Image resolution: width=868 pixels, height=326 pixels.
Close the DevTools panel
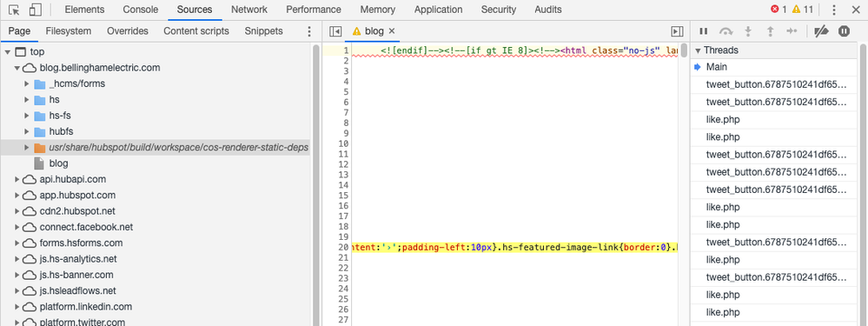[x=856, y=10]
